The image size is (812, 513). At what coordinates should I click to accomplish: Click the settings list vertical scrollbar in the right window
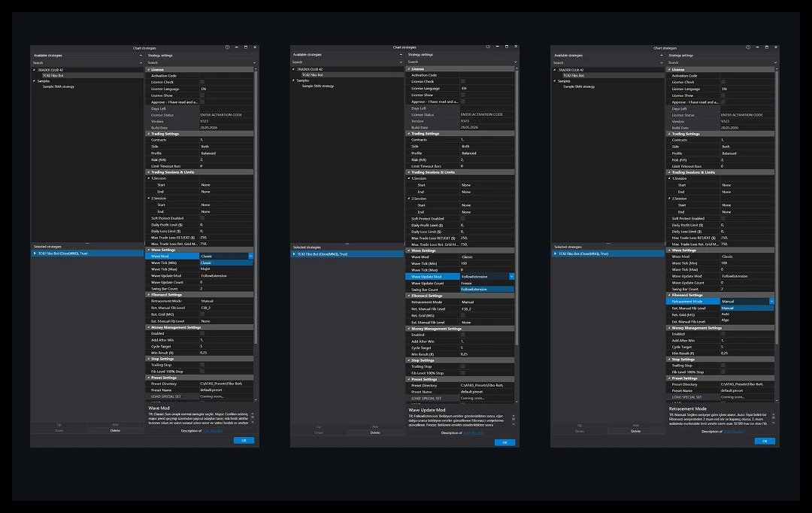776,208
